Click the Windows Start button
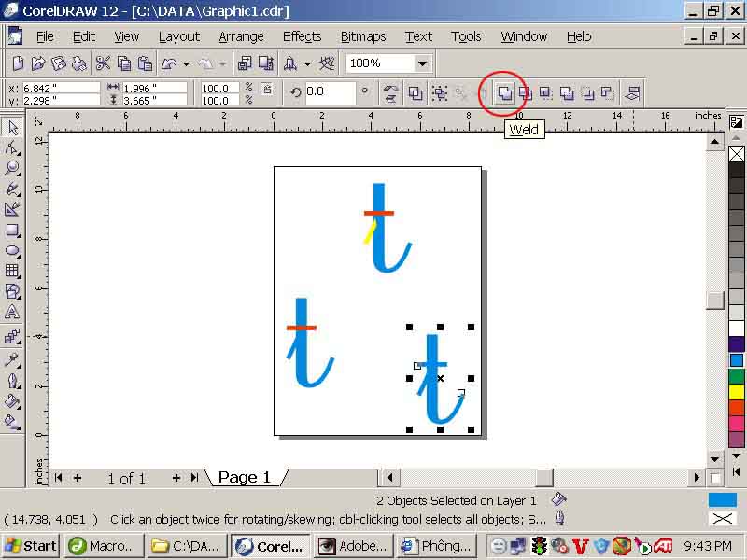This screenshot has width=747, height=560. [x=31, y=546]
